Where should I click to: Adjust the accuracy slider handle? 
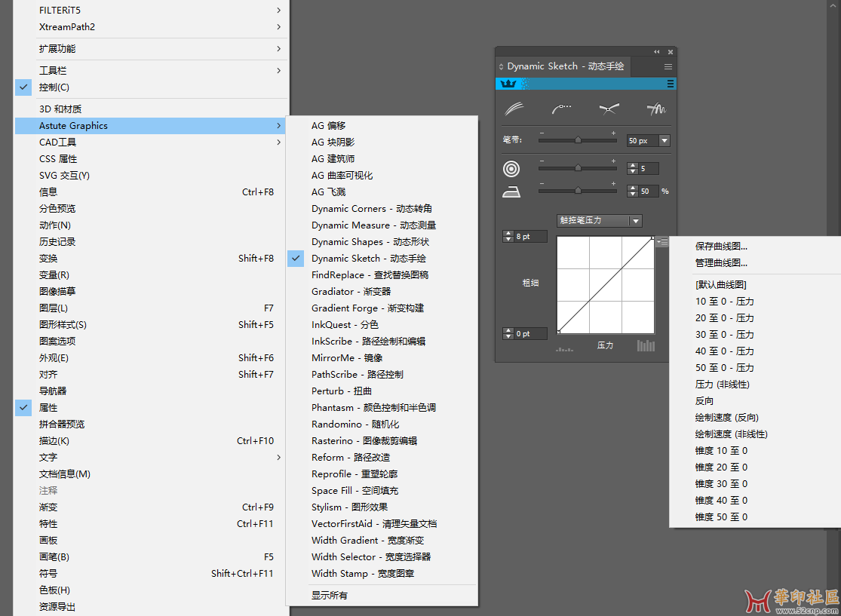click(578, 168)
